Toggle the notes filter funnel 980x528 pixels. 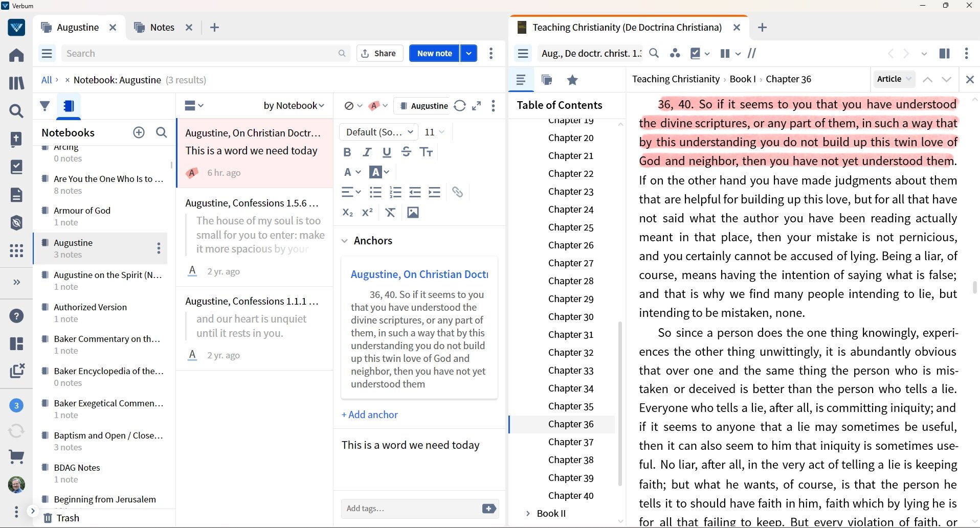(45, 106)
